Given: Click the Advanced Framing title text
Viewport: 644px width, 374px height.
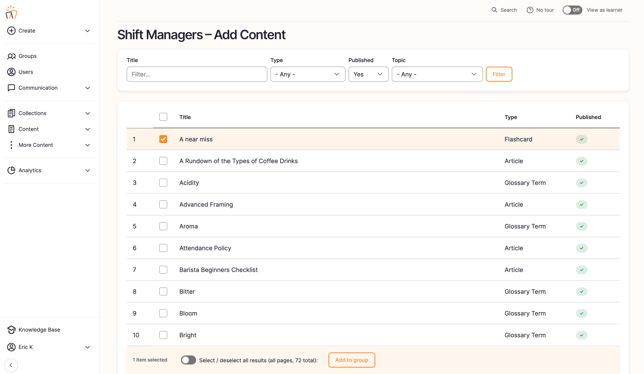Looking at the screenshot, I should pyautogui.click(x=206, y=204).
